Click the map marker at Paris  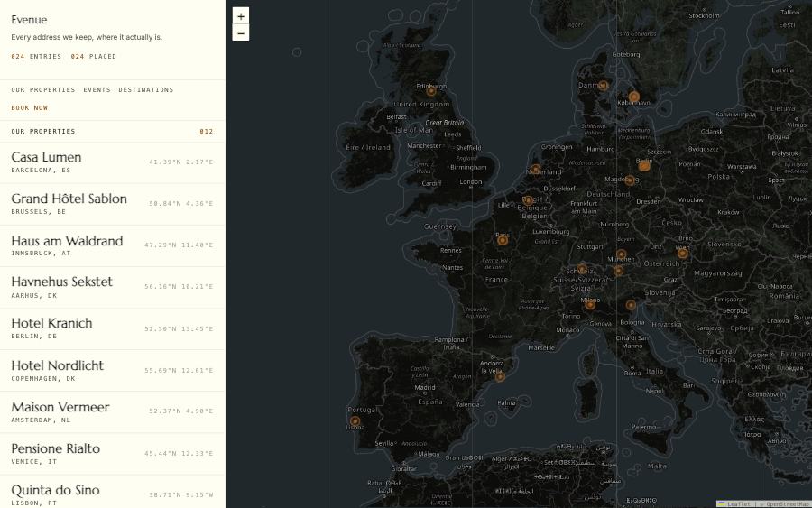coord(503,240)
